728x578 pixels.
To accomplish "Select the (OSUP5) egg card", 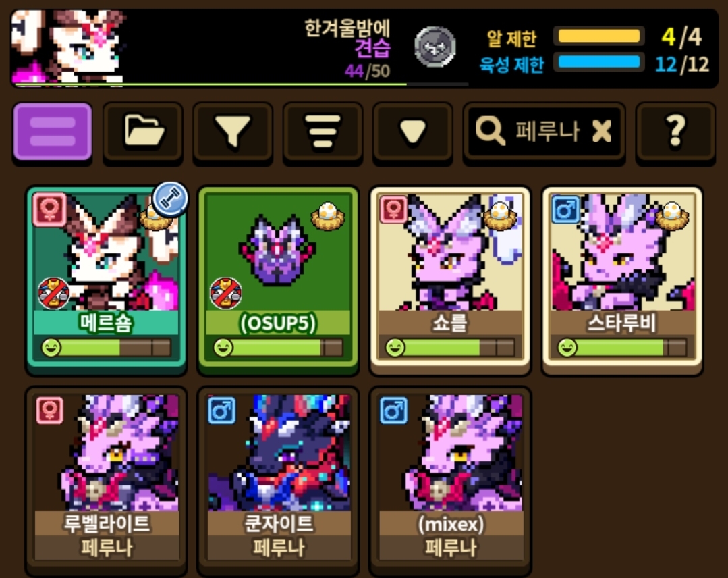I will coord(278,279).
